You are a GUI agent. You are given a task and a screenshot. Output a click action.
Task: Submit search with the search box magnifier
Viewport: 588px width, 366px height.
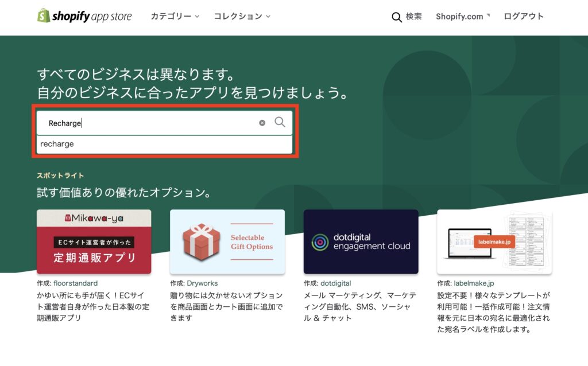280,122
